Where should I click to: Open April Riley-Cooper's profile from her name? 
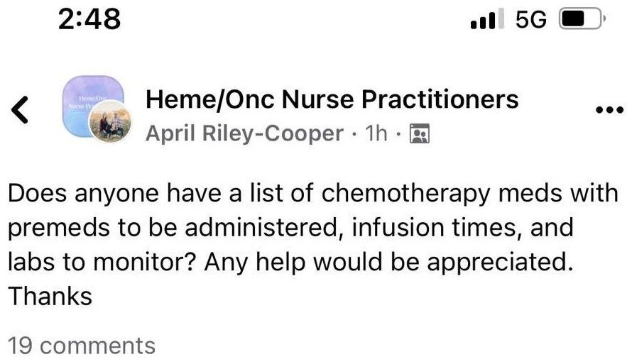point(245,133)
